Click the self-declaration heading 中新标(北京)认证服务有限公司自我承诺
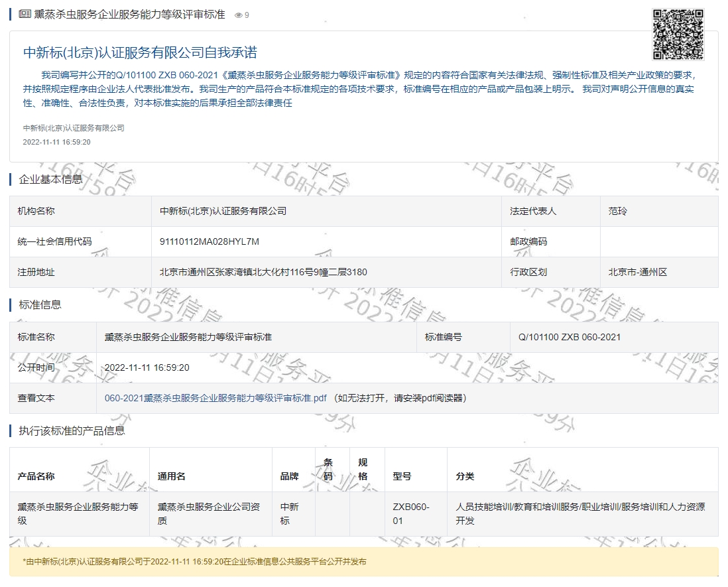 (140, 52)
